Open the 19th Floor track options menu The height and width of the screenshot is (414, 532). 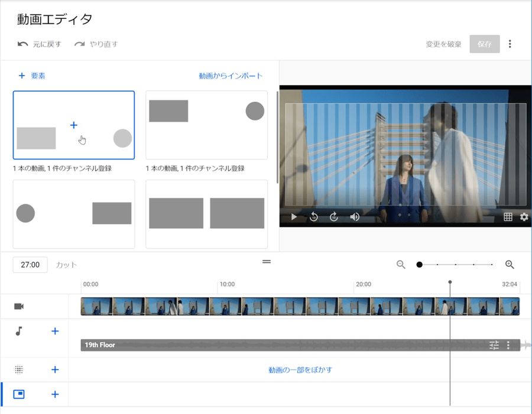(x=508, y=345)
